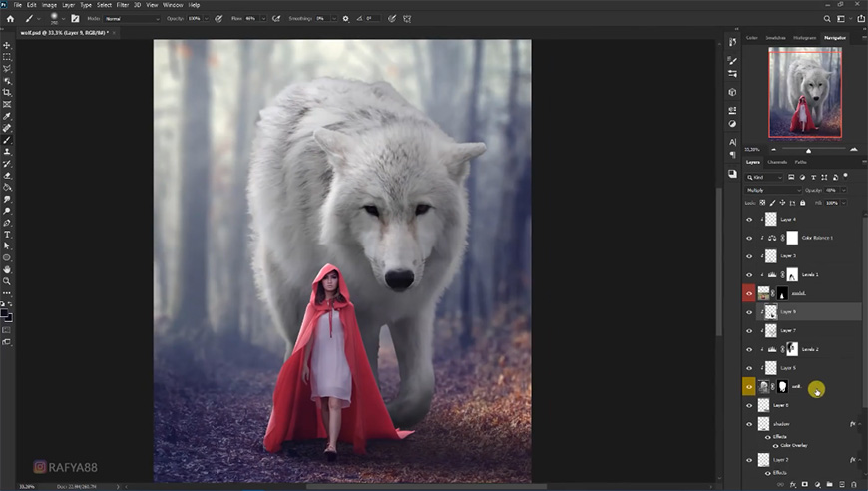Image resolution: width=868 pixels, height=491 pixels.
Task: Hide the shadow layer eye
Action: point(749,424)
